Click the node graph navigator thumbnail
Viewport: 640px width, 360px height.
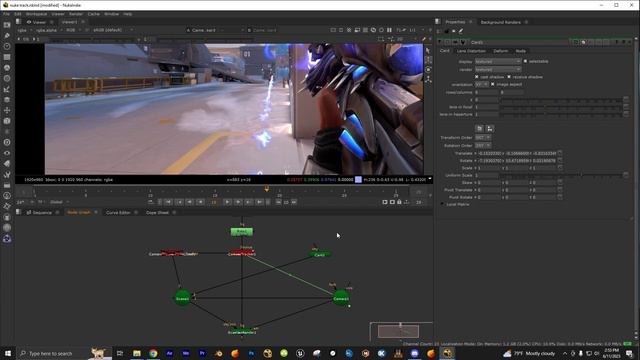tap(398, 331)
